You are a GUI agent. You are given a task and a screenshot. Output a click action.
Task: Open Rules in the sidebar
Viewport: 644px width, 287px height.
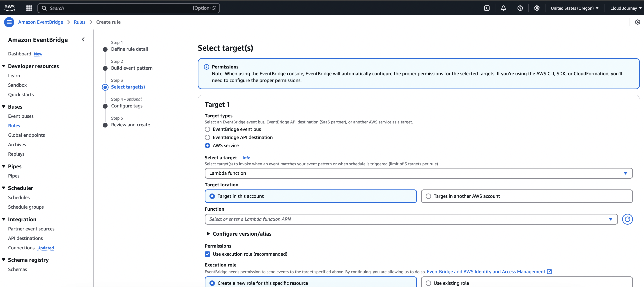14,126
